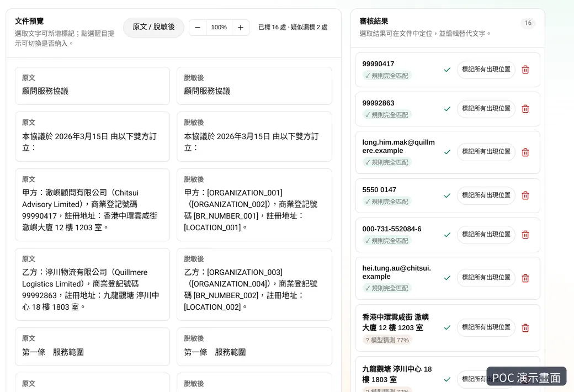Confirm checkmark for 99990417
The height and width of the screenshot is (392, 574).
pyautogui.click(x=447, y=70)
